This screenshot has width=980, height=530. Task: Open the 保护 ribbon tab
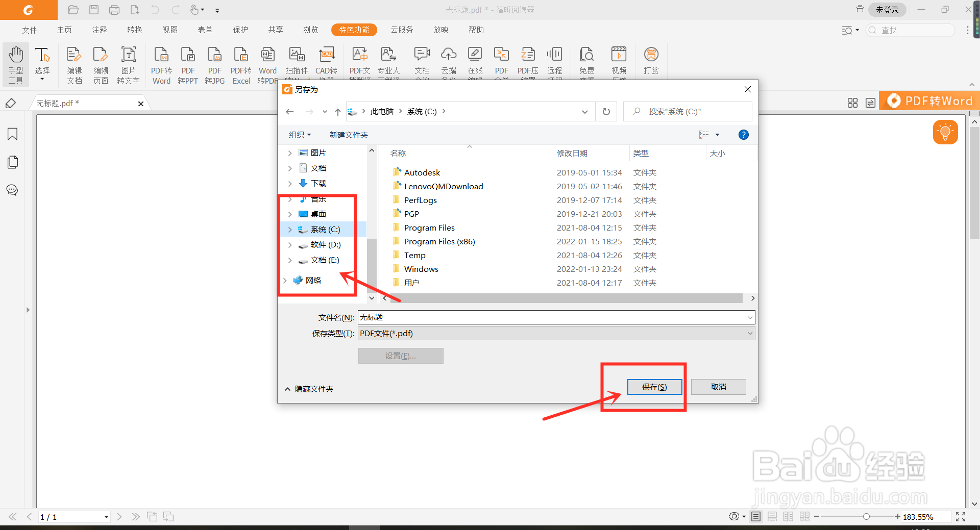pyautogui.click(x=240, y=30)
